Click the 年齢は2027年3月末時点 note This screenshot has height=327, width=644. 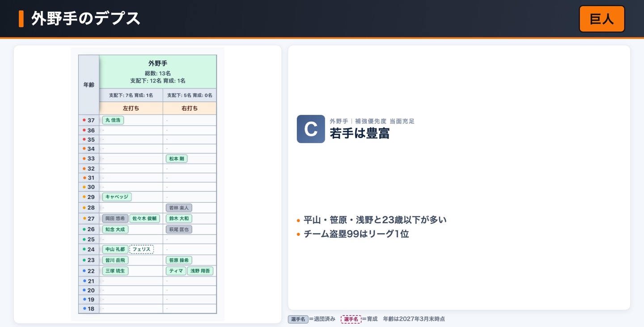[414, 319]
